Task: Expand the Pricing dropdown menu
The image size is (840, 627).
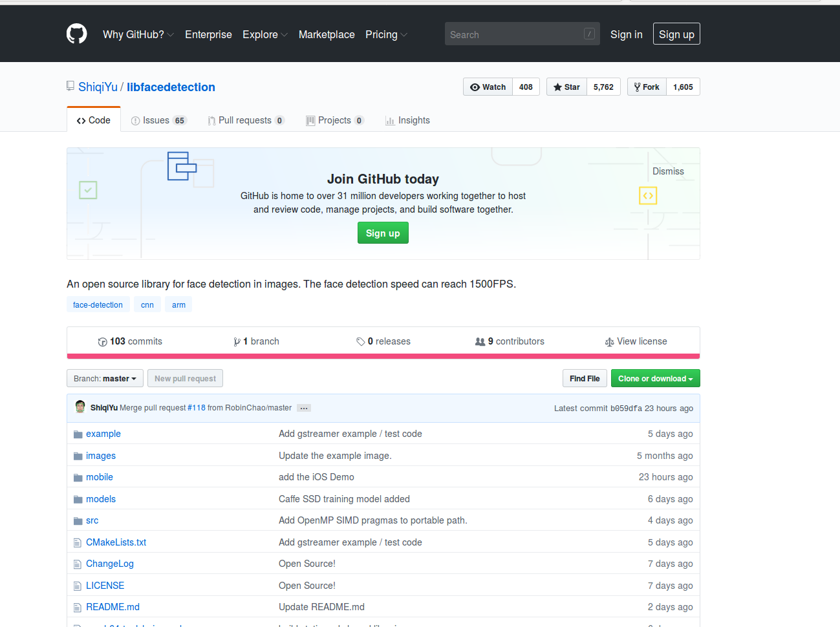Action: point(386,34)
